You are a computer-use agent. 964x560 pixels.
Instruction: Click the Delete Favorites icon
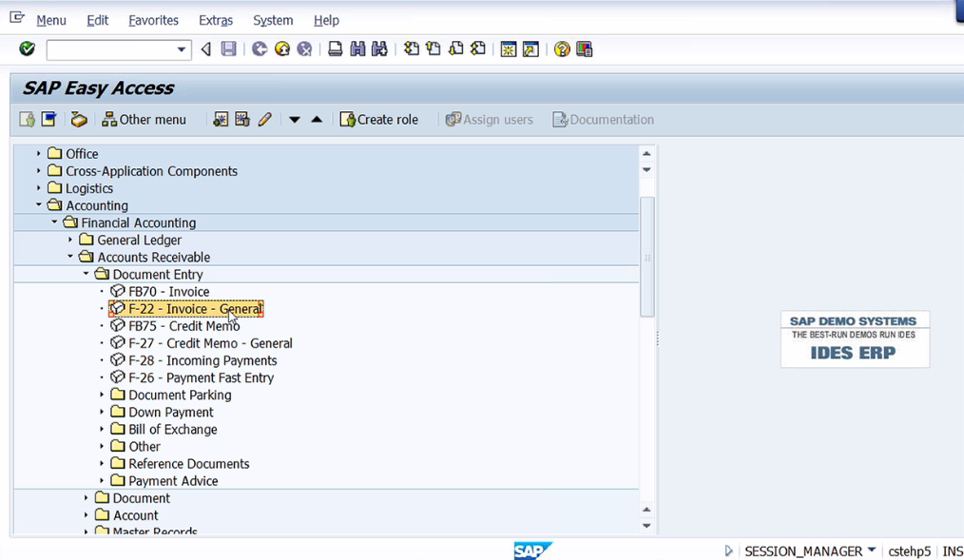coord(242,119)
